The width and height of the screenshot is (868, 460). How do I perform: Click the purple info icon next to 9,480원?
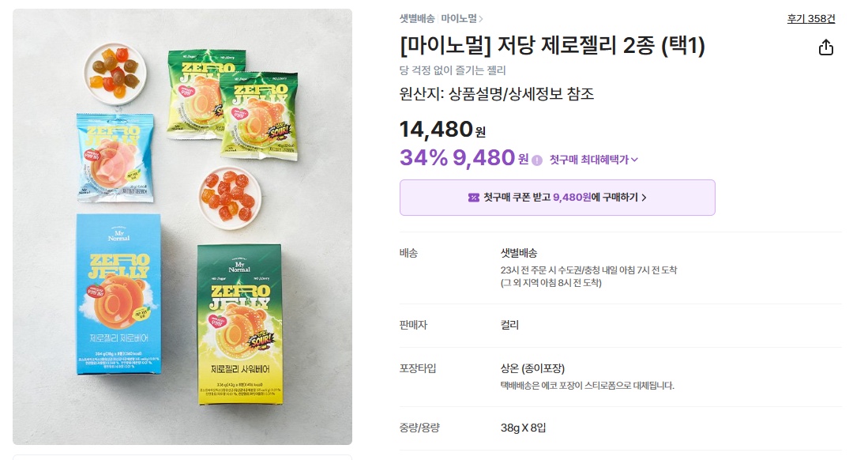(x=537, y=160)
